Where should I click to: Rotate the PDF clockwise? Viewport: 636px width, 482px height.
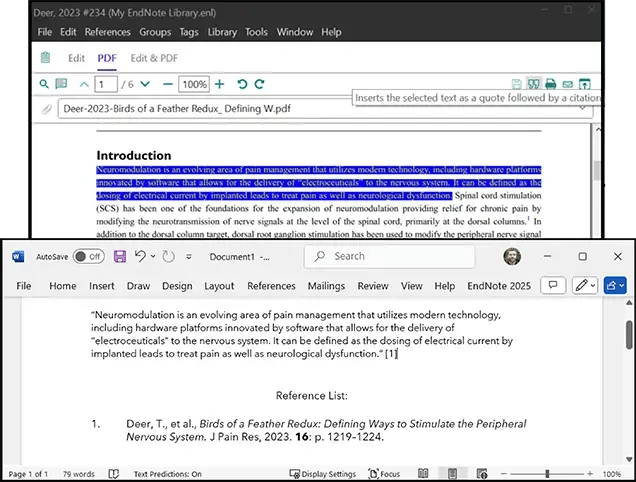(x=260, y=84)
